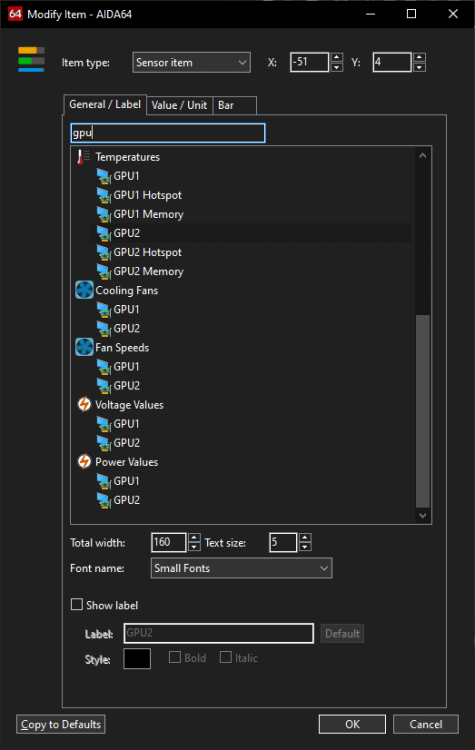Click GPU1 icon under Cooling Fans
Screen dimensions: 475x750
point(104,309)
